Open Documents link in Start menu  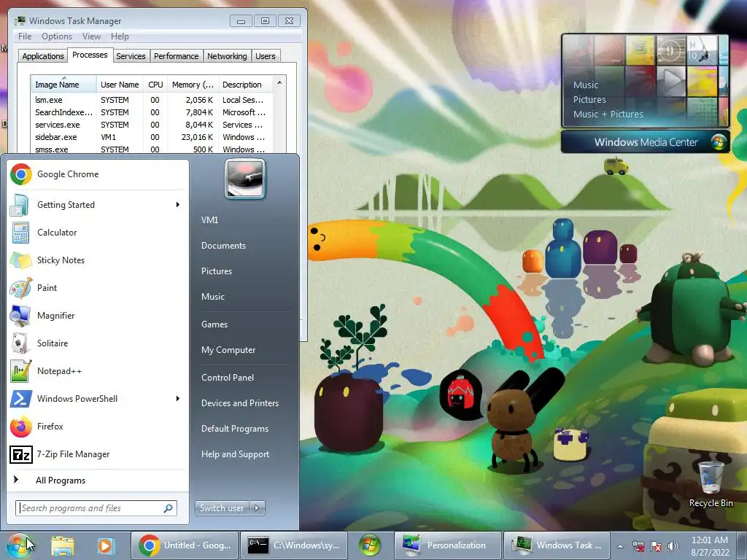click(223, 246)
